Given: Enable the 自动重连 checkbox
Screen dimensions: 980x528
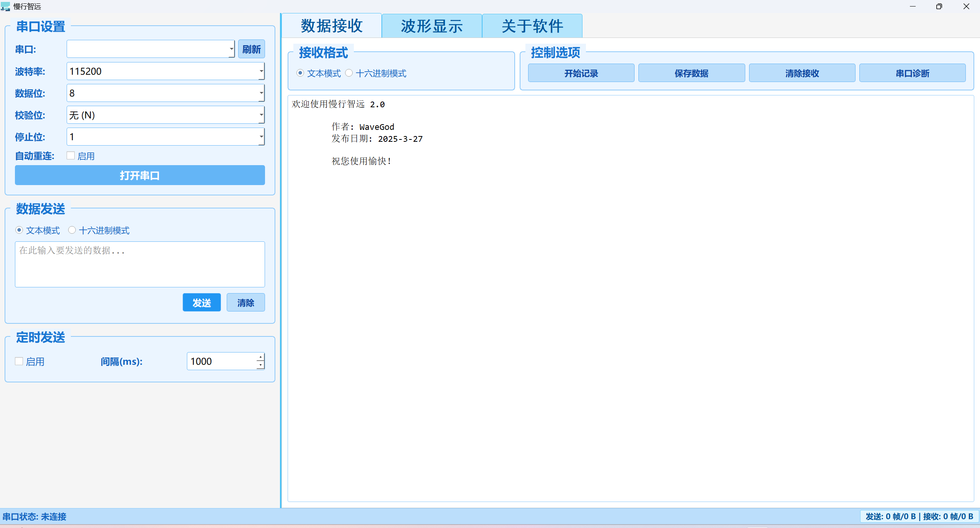Looking at the screenshot, I should pyautogui.click(x=70, y=156).
